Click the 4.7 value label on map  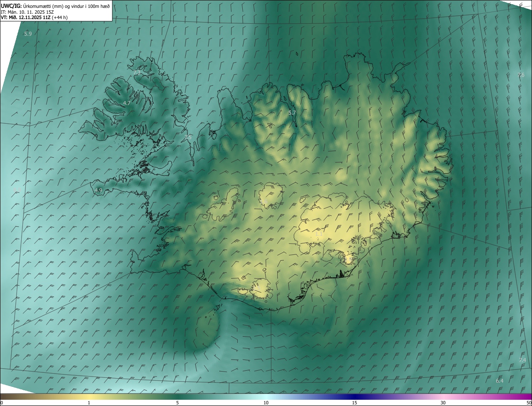pos(127,103)
